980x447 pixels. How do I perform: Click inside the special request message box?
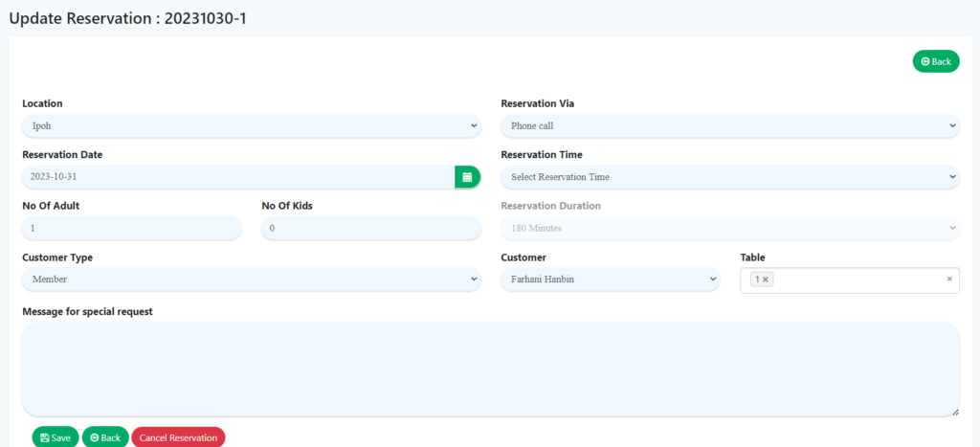pyautogui.click(x=490, y=369)
